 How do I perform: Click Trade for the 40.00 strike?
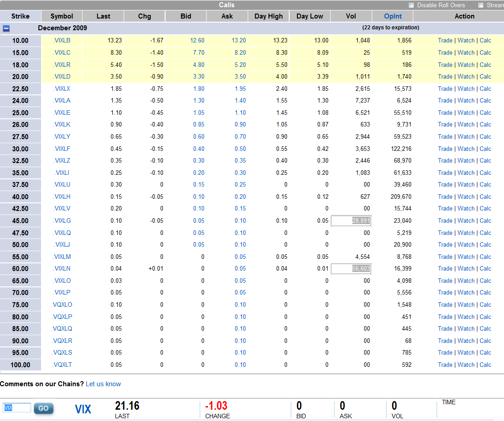pos(445,197)
